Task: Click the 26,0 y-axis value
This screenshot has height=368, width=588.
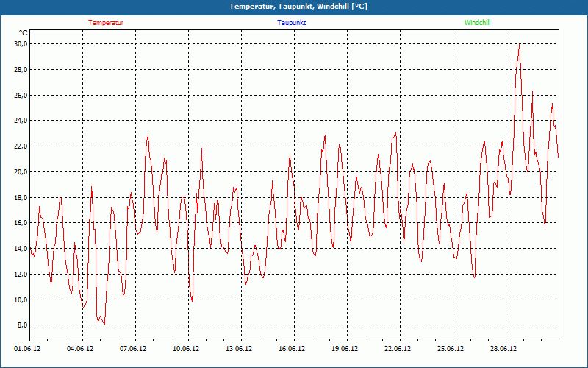Action: click(21, 95)
